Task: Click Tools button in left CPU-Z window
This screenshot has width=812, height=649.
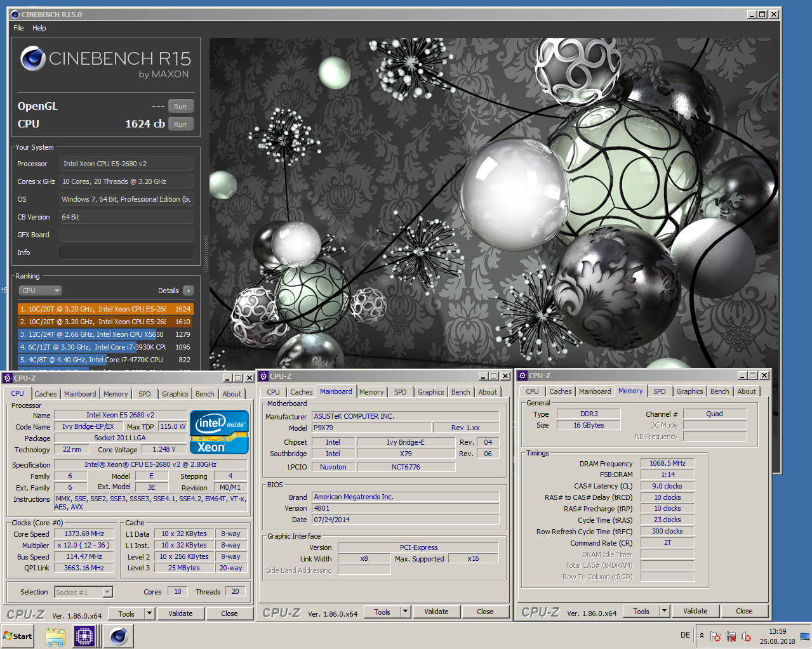Action: (126, 613)
